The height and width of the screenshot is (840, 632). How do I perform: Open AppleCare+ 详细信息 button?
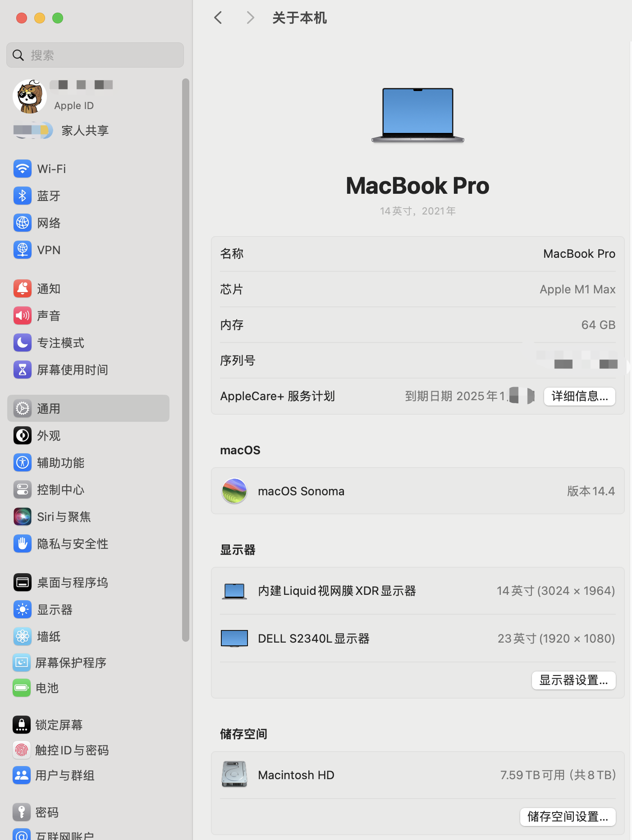click(580, 396)
